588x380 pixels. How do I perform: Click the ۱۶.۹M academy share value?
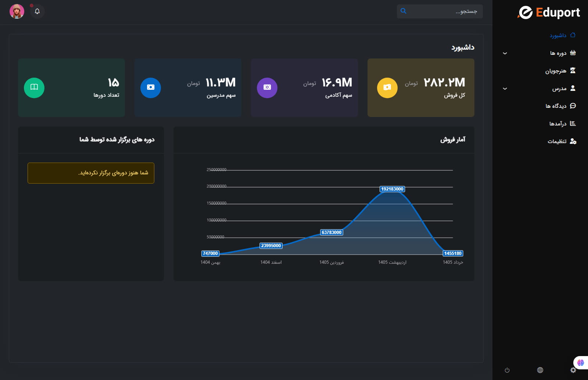point(337,82)
